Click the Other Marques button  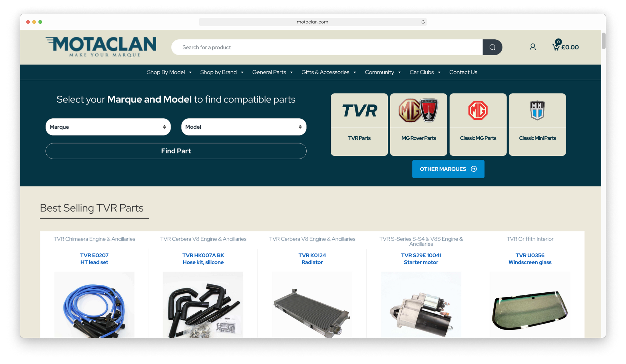[x=448, y=169]
